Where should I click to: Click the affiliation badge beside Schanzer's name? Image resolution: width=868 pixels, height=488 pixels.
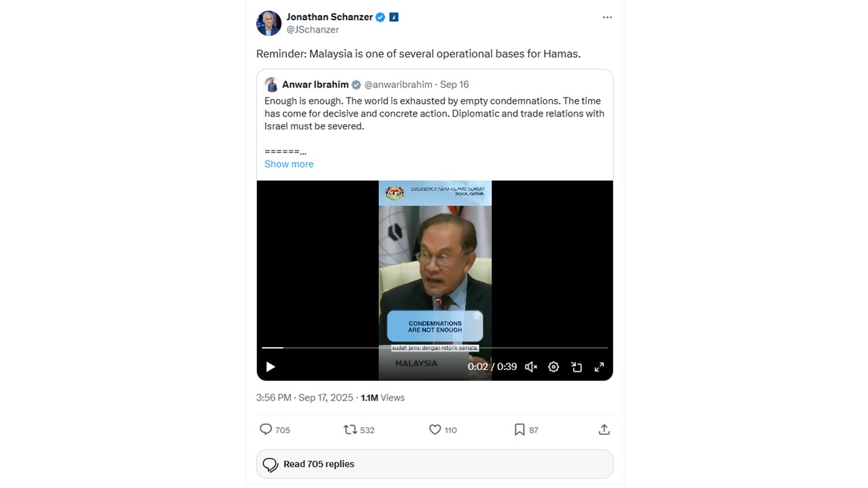[x=394, y=17]
